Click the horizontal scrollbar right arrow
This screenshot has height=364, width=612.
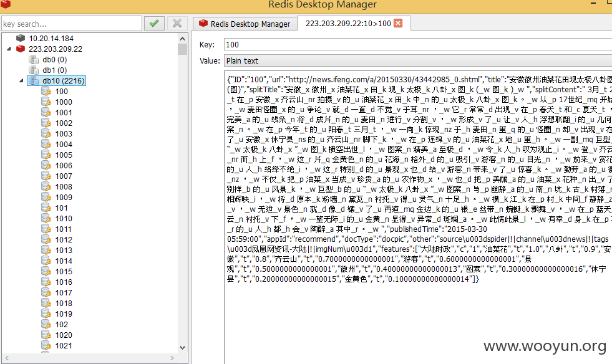(x=172, y=358)
